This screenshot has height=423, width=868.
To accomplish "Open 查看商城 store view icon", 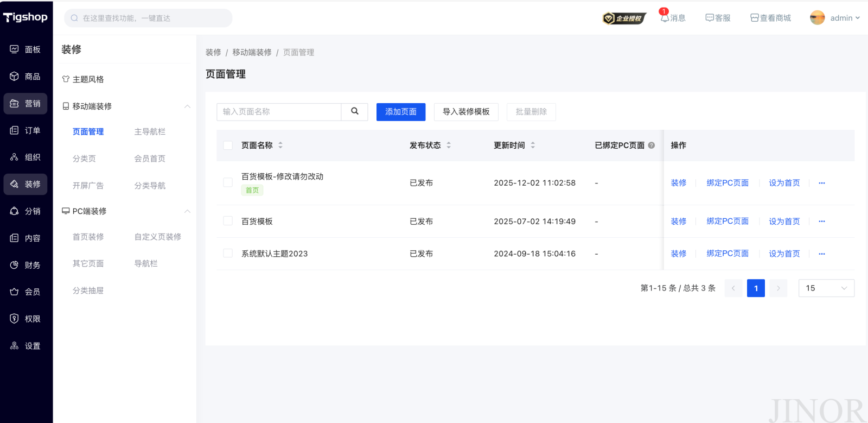I will click(x=754, y=18).
